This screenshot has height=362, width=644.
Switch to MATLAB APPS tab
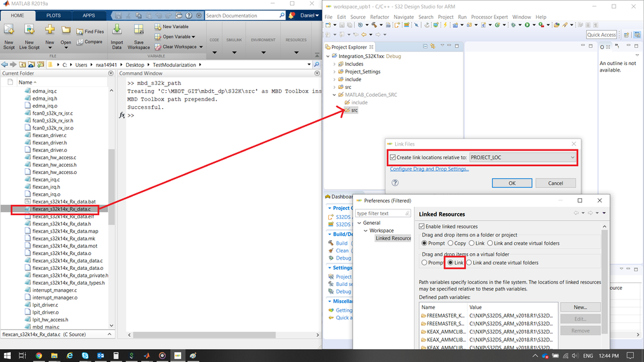coord(89,15)
